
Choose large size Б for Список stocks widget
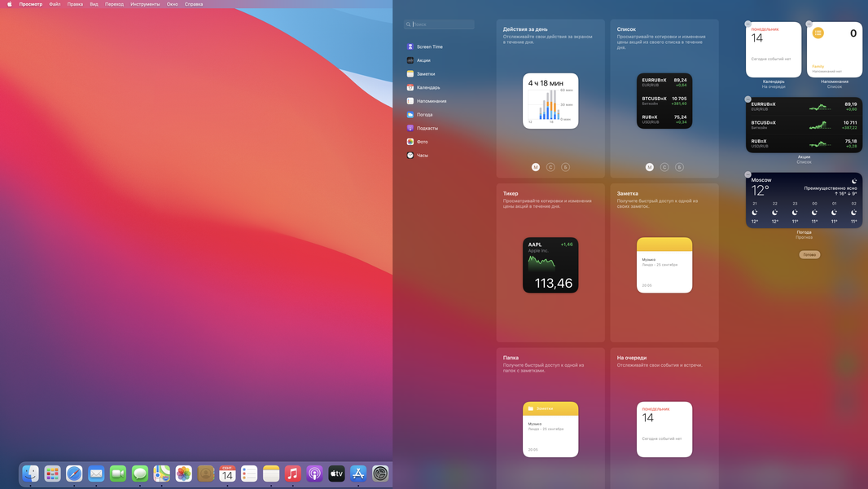point(679,167)
